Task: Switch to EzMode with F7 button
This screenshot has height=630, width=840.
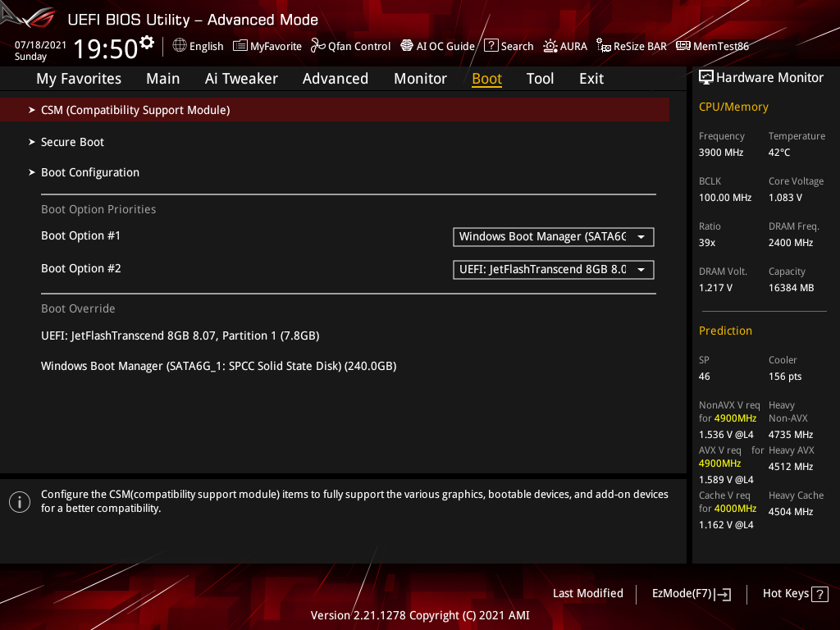Action: (x=691, y=593)
